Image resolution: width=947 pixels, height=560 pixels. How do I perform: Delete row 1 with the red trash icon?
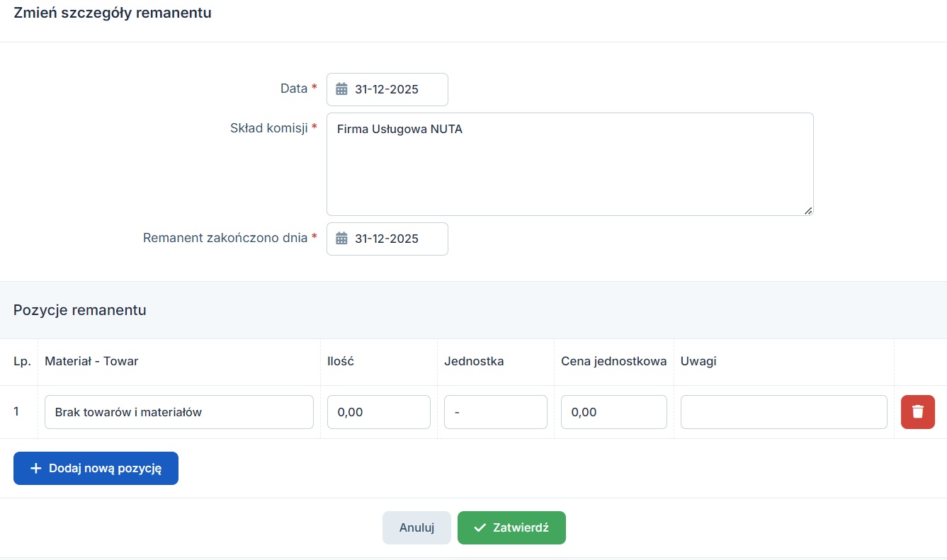[x=917, y=412]
